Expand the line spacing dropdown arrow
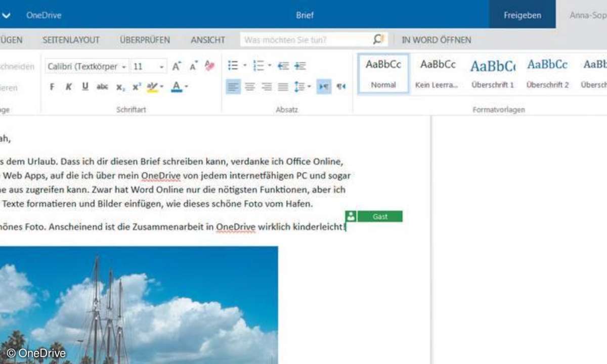This screenshot has height=364, width=607. (310, 87)
